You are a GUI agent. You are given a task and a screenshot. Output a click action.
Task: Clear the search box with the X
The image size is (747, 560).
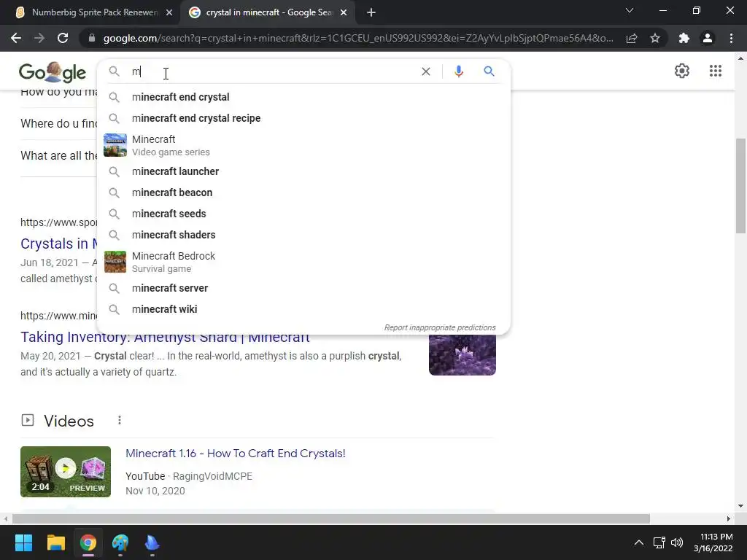[426, 71]
